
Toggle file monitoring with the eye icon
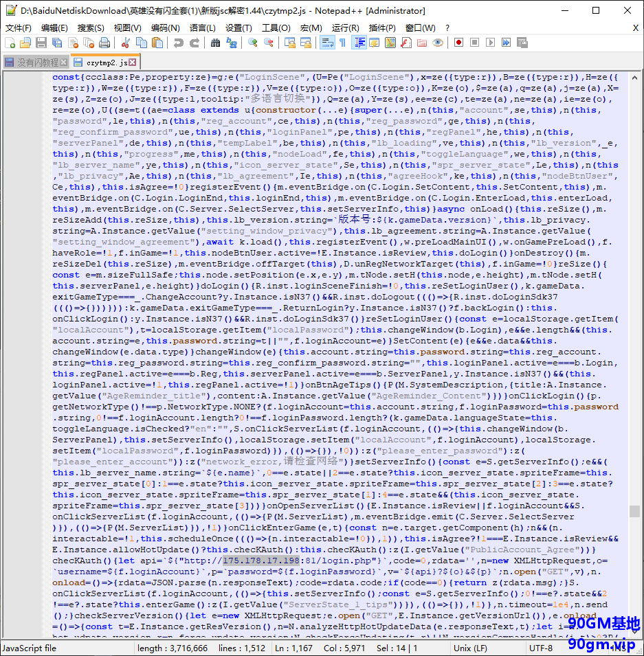[x=438, y=43]
